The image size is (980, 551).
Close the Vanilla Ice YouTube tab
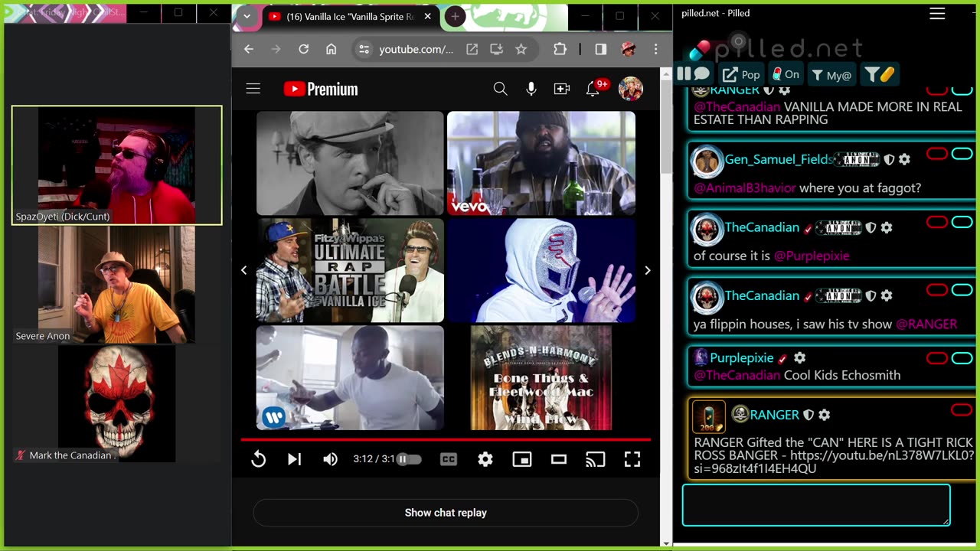pyautogui.click(x=428, y=17)
